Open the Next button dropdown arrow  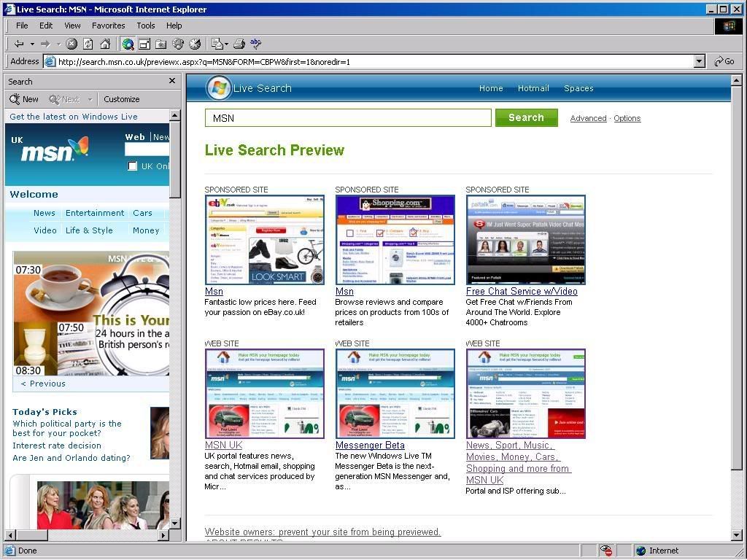(x=90, y=99)
